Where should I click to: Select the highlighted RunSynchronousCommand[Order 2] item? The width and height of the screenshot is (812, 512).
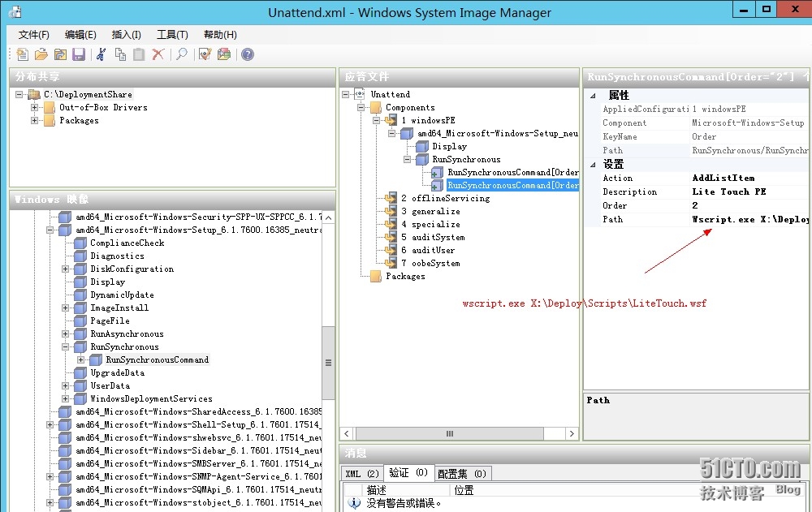[x=512, y=185]
